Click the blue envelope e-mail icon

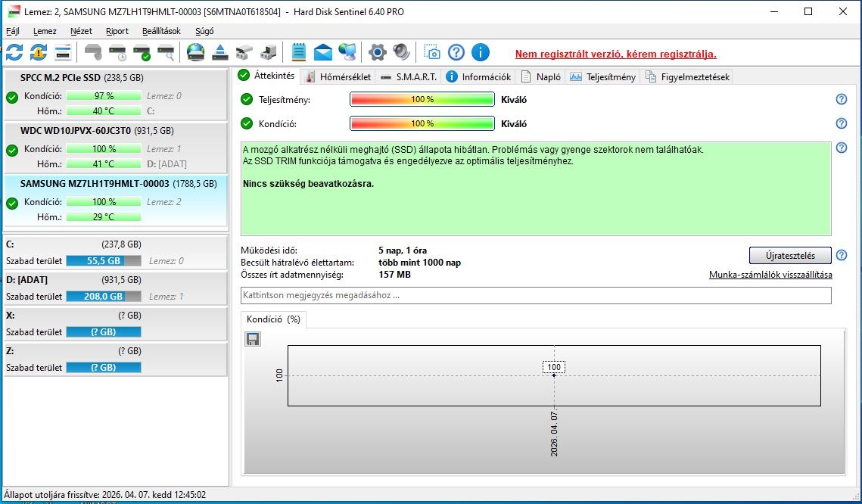point(323,53)
